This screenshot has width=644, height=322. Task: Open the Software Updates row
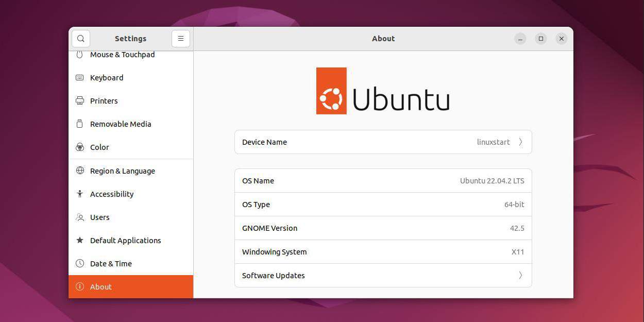[383, 276]
